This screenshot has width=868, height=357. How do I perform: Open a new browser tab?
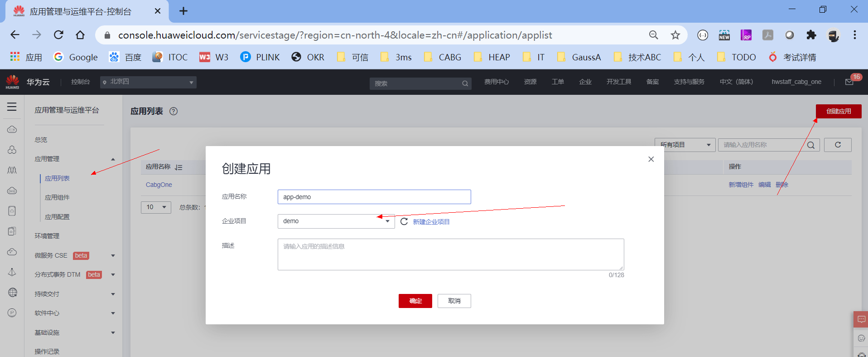click(x=183, y=11)
